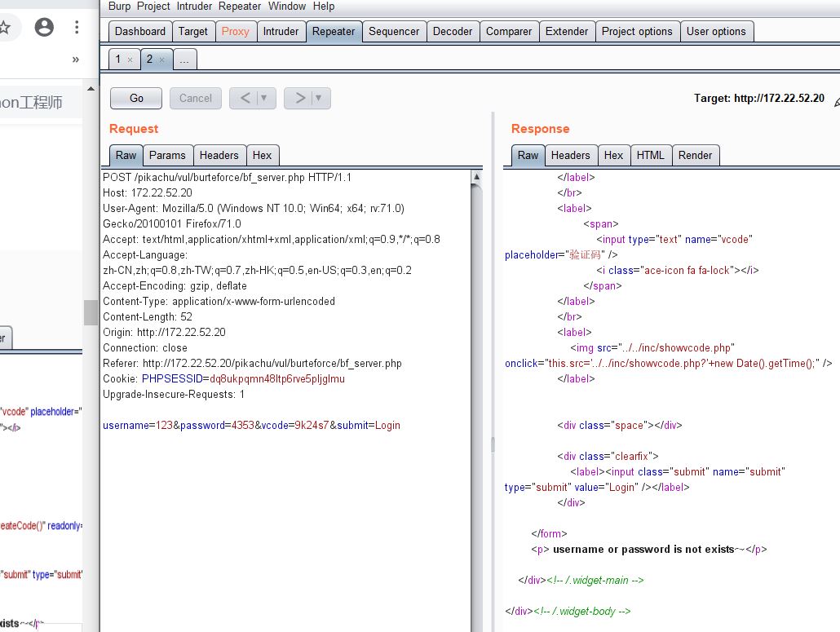Click in the request body parameters line
The image size is (840, 632).
[251, 425]
